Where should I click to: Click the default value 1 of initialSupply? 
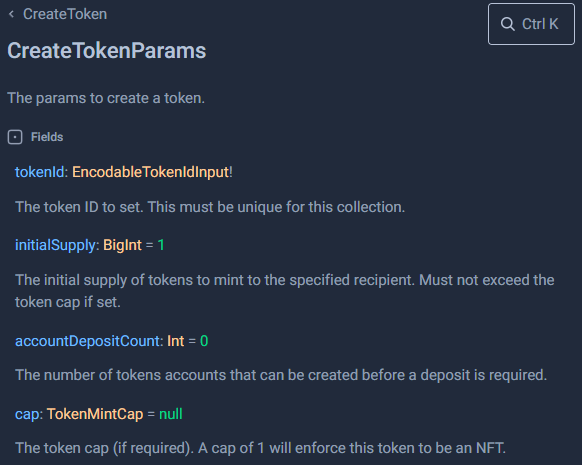161,245
